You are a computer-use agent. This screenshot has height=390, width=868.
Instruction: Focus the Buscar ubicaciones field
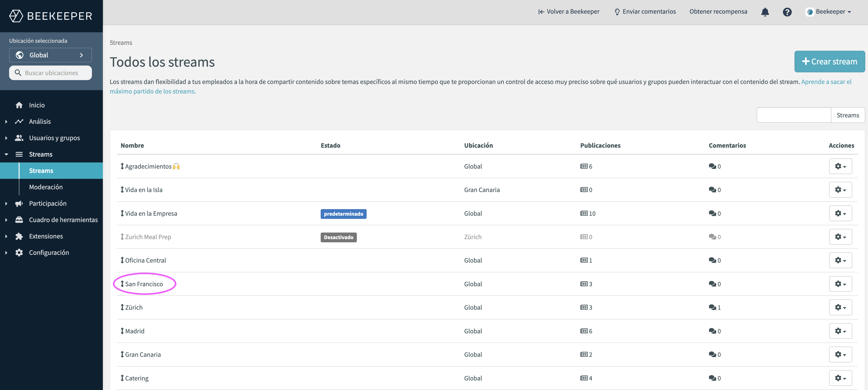(51, 73)
